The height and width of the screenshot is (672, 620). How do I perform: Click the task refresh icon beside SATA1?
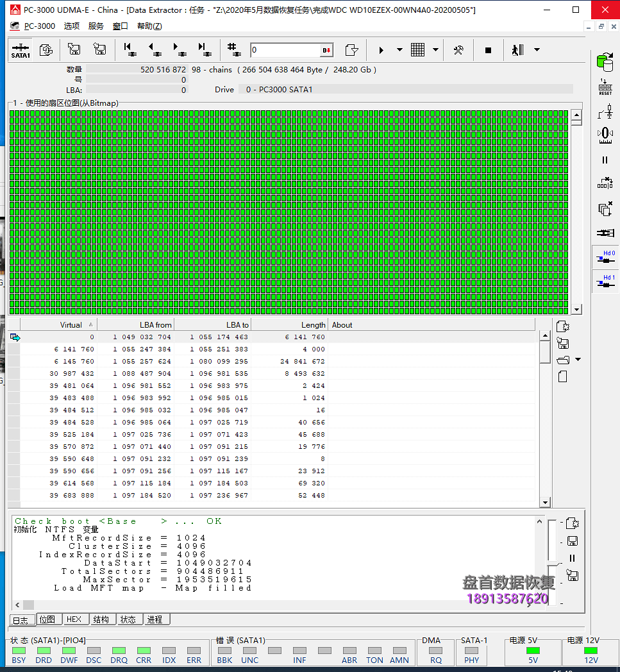tap(46, 50)
